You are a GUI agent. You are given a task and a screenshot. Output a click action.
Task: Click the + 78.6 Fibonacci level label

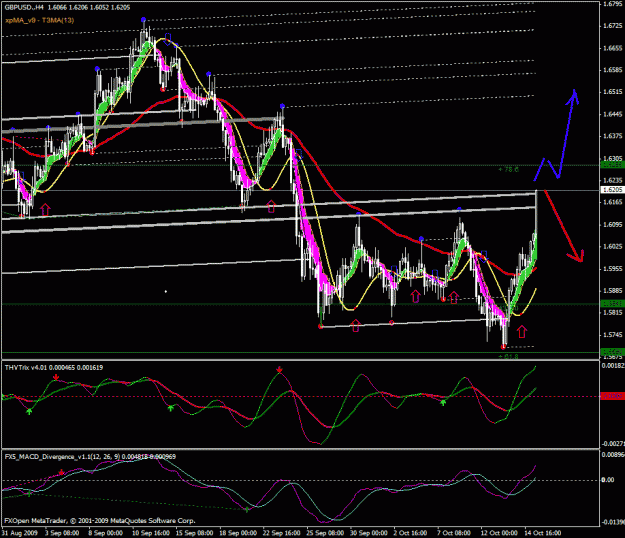pos(509,170)
